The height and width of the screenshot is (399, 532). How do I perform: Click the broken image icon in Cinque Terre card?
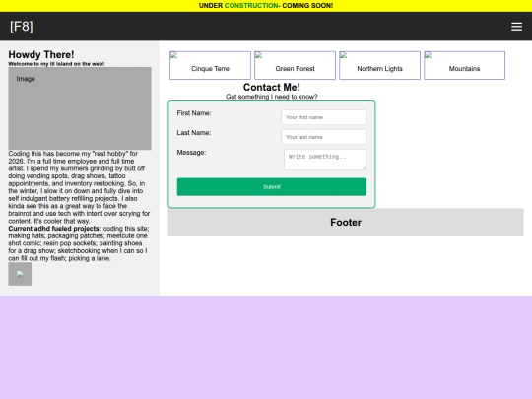173,55
